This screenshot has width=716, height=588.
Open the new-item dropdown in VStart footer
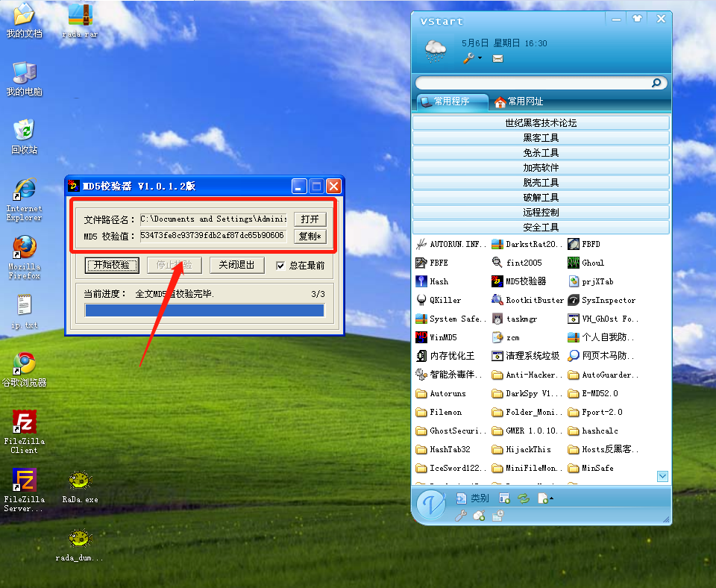[545, 498]
